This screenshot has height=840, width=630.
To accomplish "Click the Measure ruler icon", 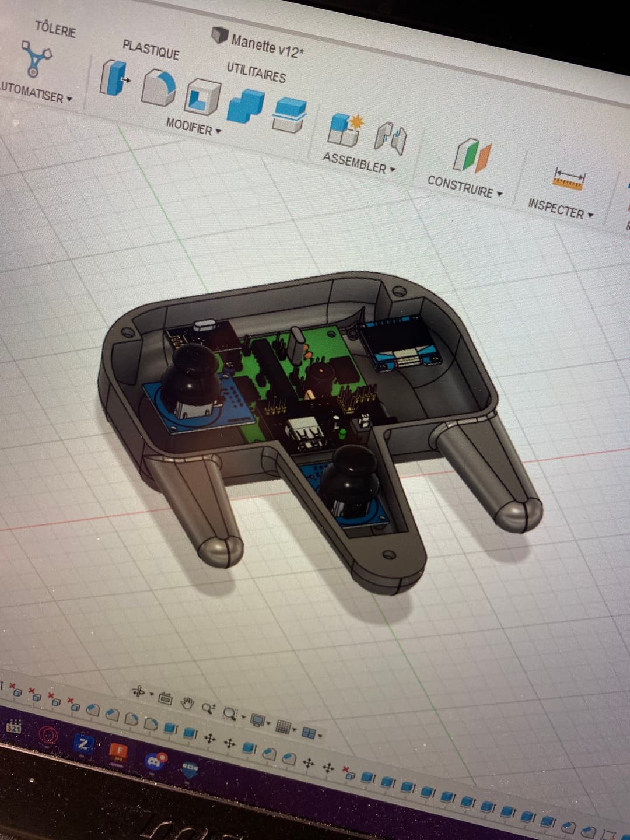I will (x=568, y=180).
